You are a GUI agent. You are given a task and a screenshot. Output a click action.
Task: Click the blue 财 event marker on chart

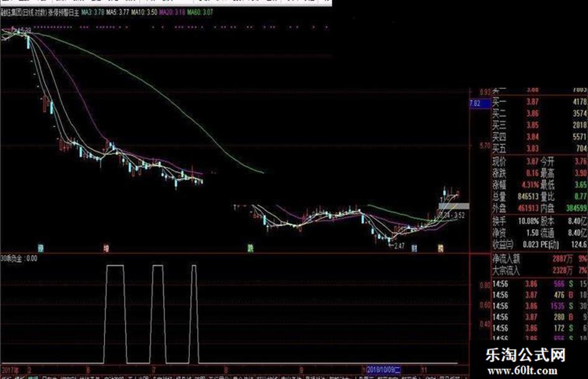pyautogui.click(x=414, y=248)
